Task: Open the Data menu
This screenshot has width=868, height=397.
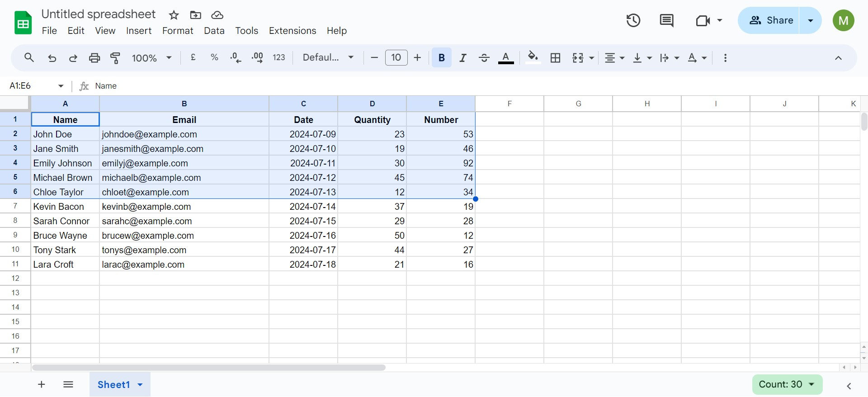Action: tap(214, 31)
